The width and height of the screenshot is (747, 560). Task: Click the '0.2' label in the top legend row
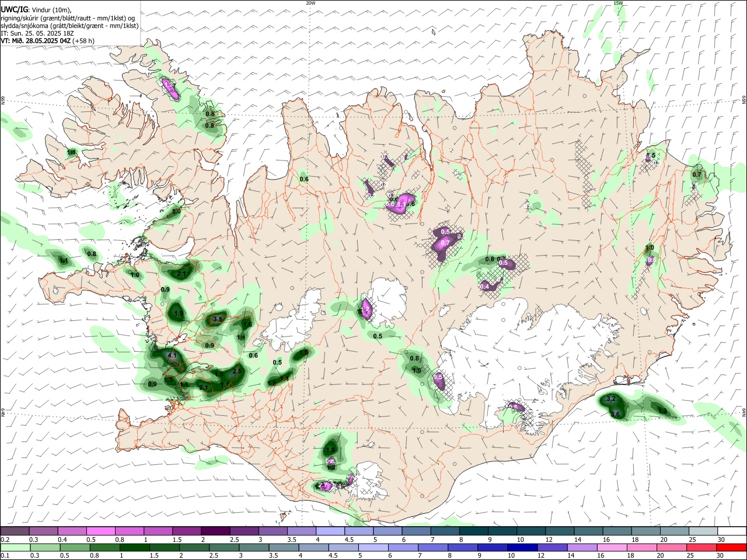5,540
